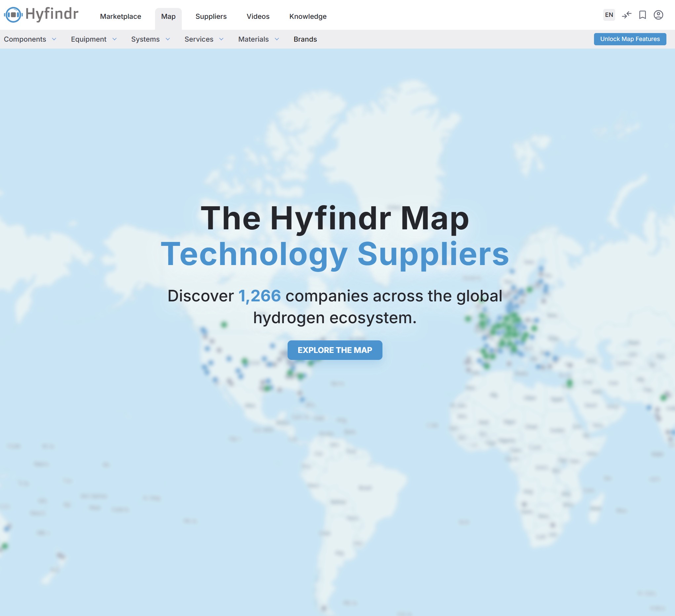Viewport: 675px width, 616px height.
Task: Expand the Services dropdown
Action: tap(204, 39)
